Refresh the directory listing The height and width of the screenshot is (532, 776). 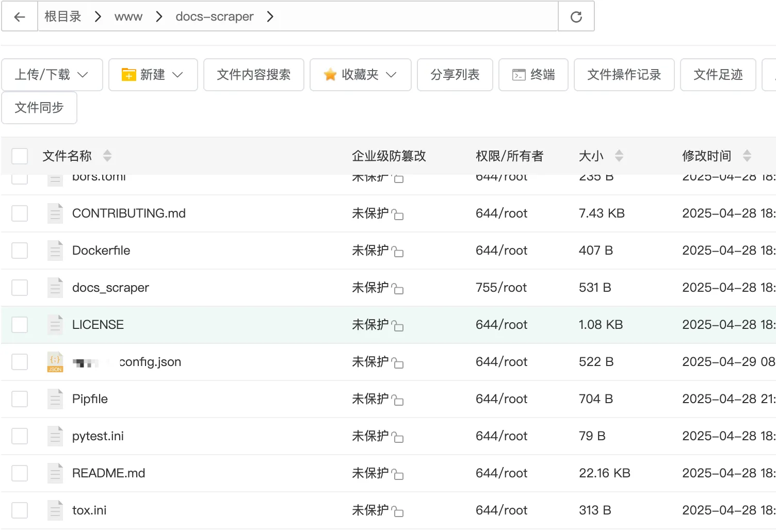(x=576, y=16)
